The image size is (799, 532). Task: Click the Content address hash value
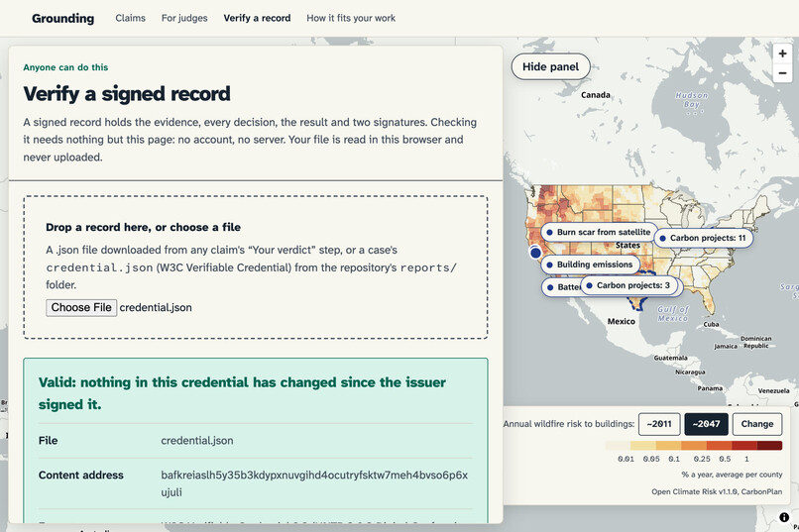click(x=314, y=483)
